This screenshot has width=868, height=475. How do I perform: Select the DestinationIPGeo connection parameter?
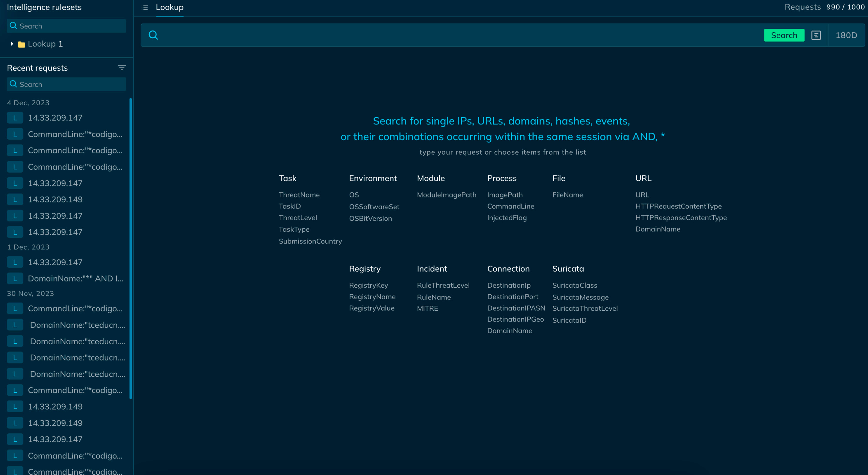pos(515,319)
